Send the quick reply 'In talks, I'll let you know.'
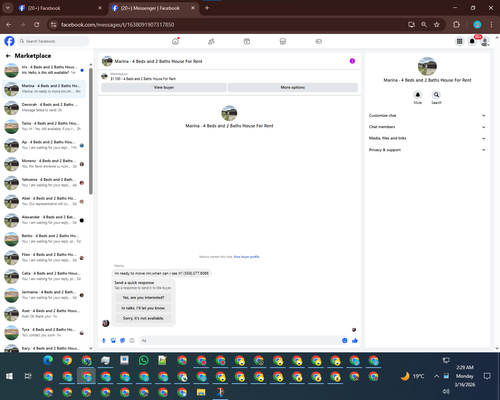The height and width of the screenshot is (400, 500). [x=143, y=308]
